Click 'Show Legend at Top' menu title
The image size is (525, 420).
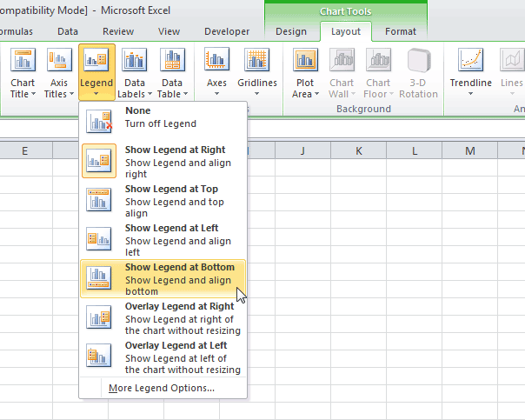point(172,189)
